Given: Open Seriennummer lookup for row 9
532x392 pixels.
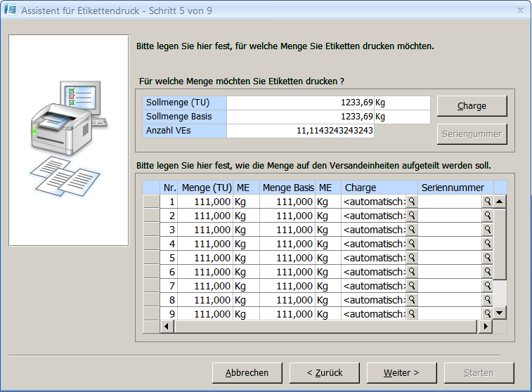Looking at the screenshot, I should [x=487, y=314].
